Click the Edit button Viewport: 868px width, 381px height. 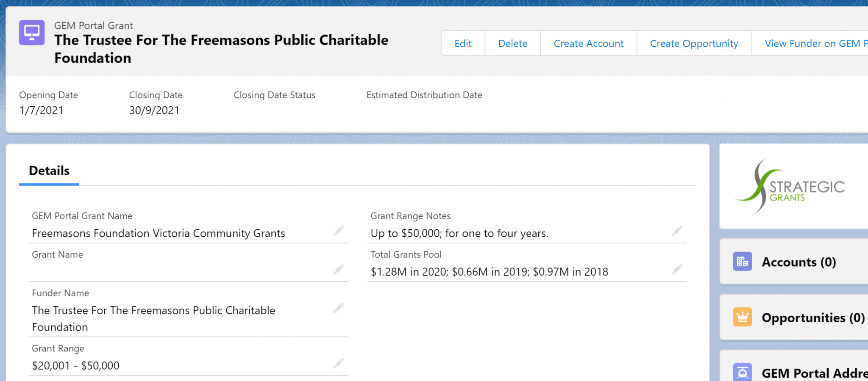point(462,43)
